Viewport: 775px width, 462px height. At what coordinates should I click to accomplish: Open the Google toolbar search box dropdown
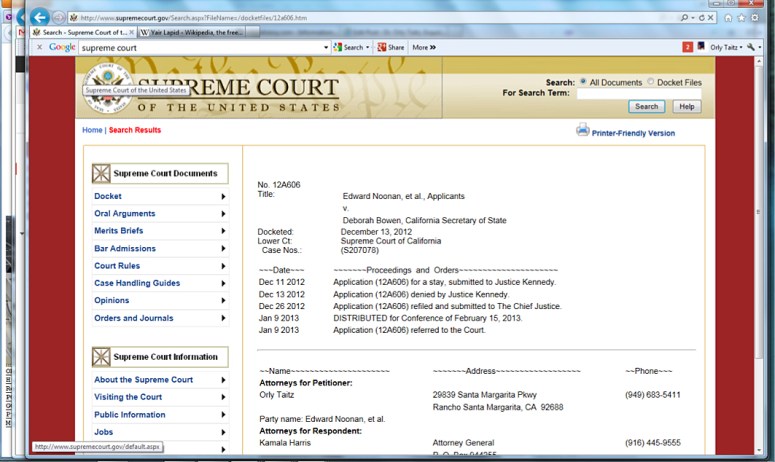tap(326, 47)
